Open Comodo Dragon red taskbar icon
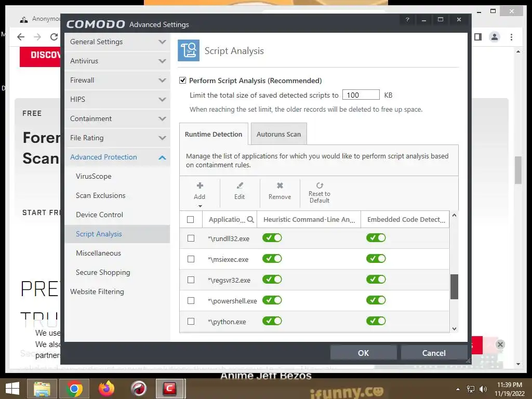The height and width of the screenshot is (399, 532). tap(139, 389)
